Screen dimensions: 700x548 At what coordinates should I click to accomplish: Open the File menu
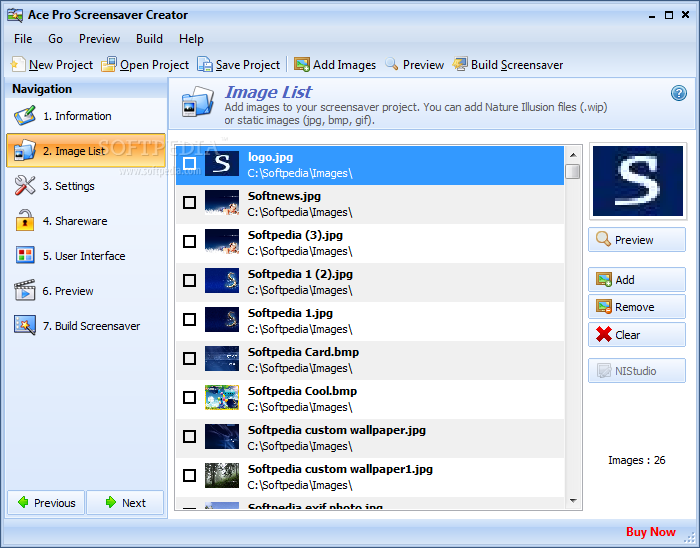pos(23,39)
